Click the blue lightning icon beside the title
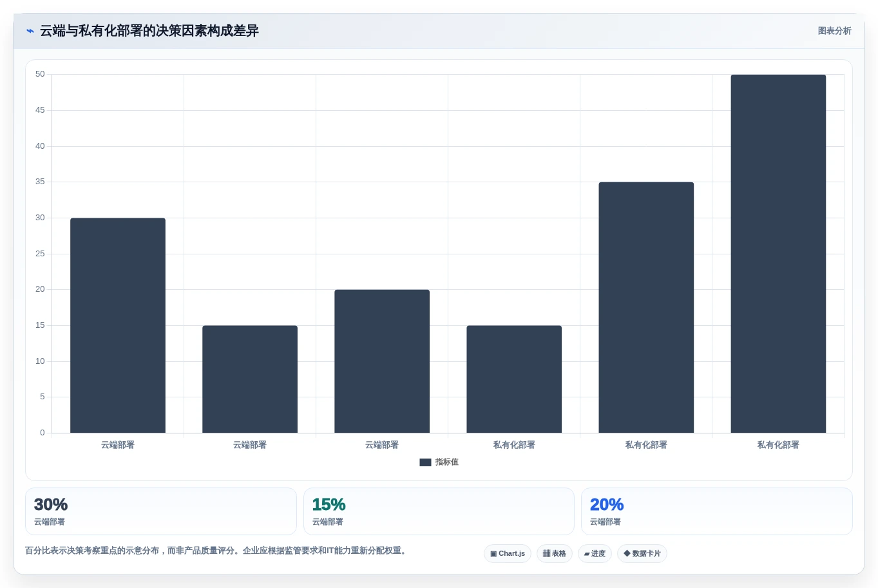Viewport: 878px width, 588px height. click(x=30, y=31)
